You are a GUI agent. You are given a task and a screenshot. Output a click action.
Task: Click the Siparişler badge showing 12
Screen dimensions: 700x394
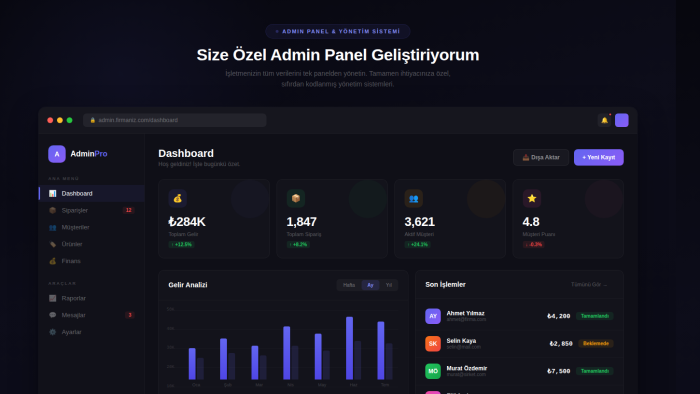[x=129, y=210]
